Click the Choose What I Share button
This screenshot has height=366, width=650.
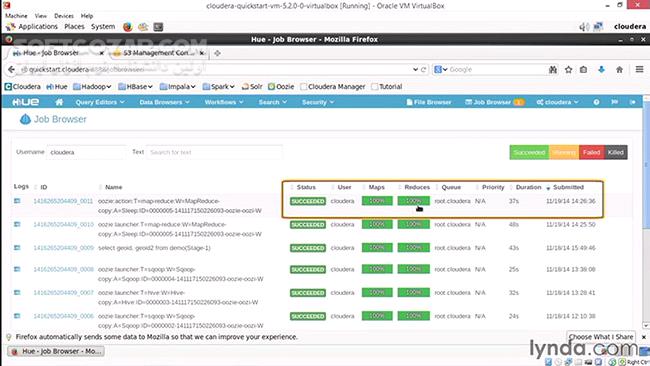pyautogui.click(x=601, y=337)
